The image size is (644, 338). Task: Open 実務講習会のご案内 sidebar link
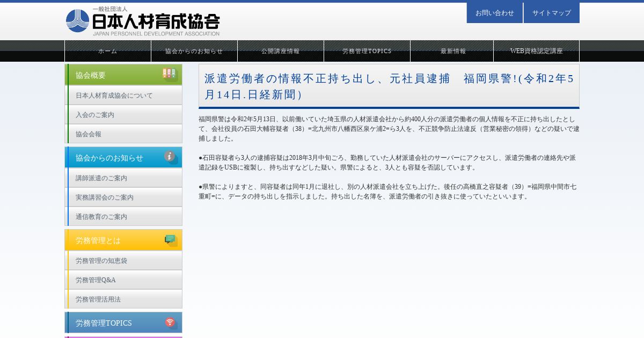(x=123, y=197)
